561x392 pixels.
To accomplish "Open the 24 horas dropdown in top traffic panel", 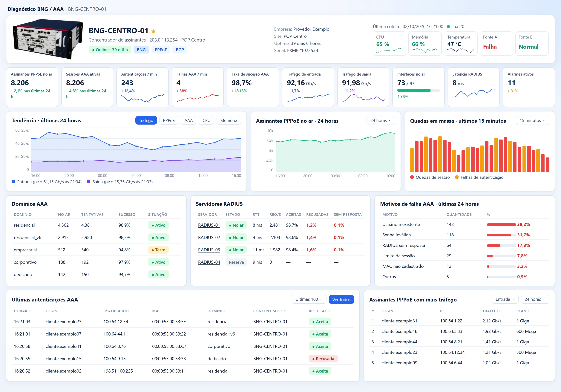I will tap(535, 299).
